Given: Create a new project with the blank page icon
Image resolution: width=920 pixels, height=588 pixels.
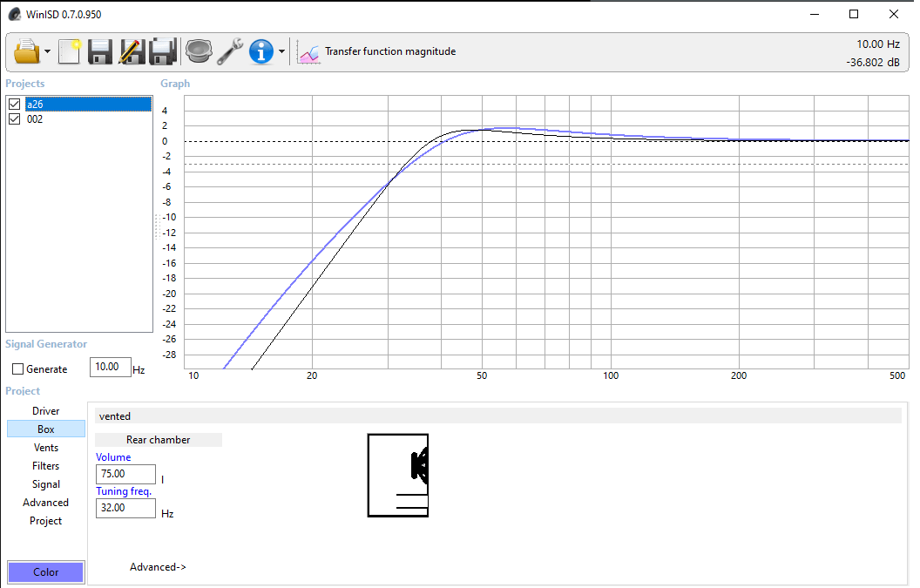Looking at the screenshot, I should pyautogui.click(x=69, y=51).
